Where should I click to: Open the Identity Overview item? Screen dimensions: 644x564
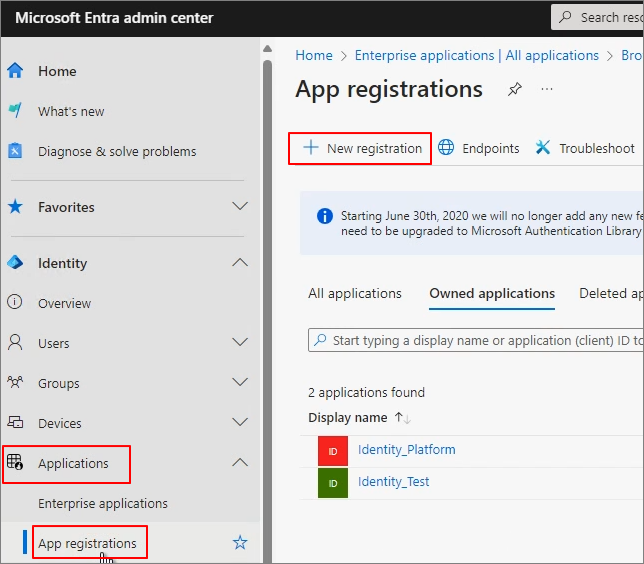point(64,303)
